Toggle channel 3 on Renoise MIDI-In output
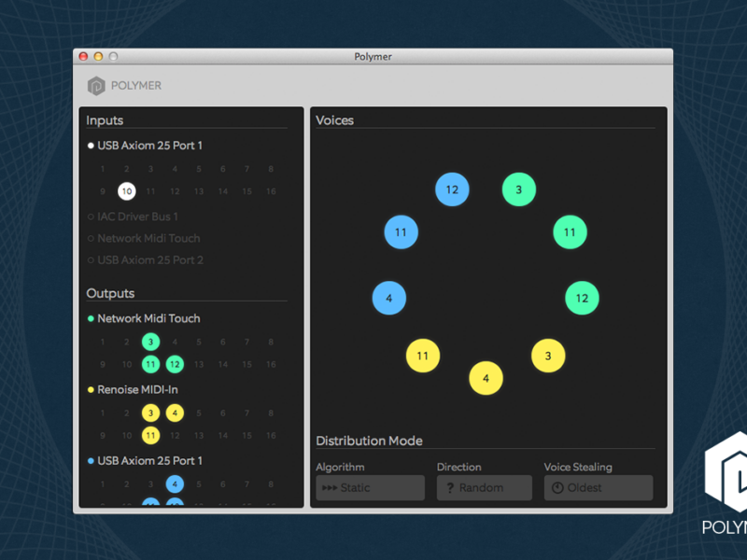Image resolution: width=747 pixels, height=560 pixels. click(150, 413)
